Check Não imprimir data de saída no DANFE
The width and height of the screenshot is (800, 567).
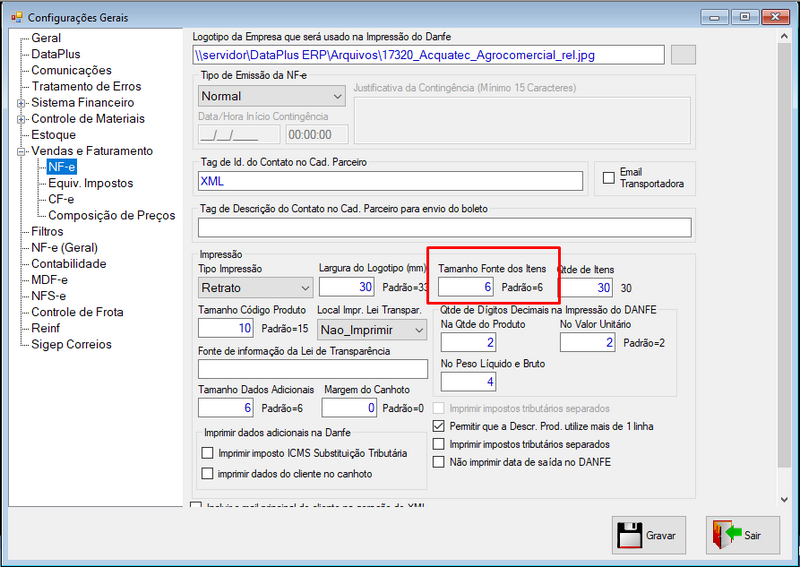438,462
